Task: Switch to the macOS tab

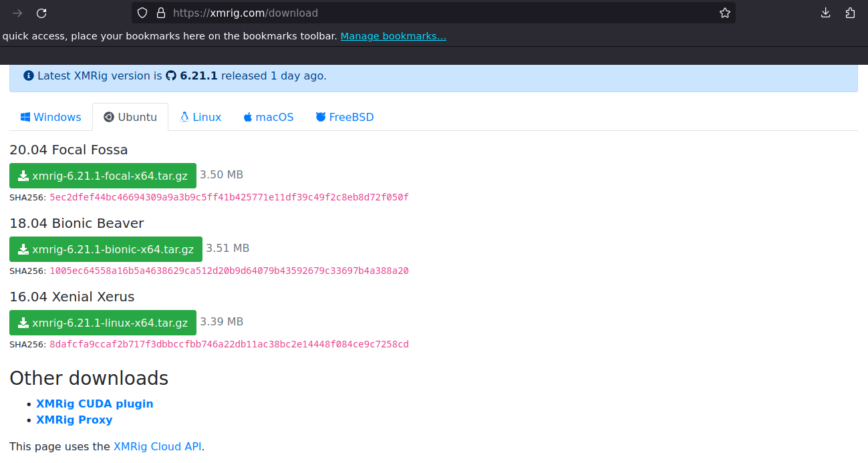Action: coord(268,116)
